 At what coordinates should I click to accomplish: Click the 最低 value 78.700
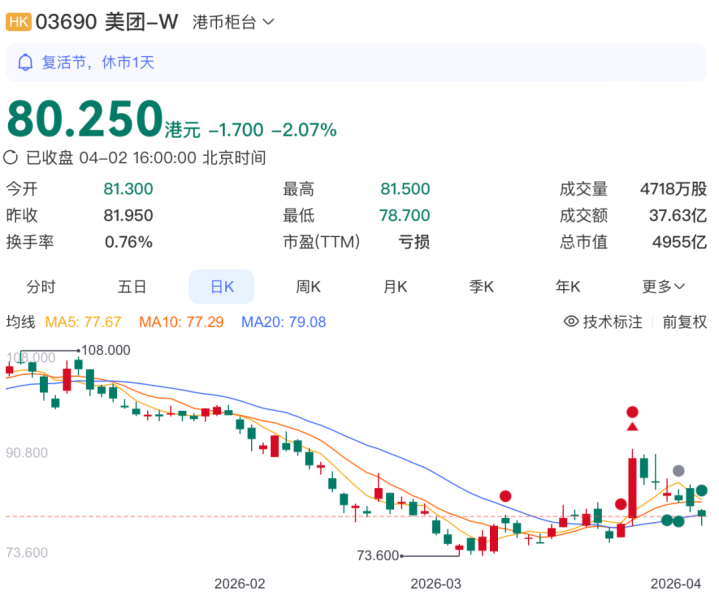(404, 216)
